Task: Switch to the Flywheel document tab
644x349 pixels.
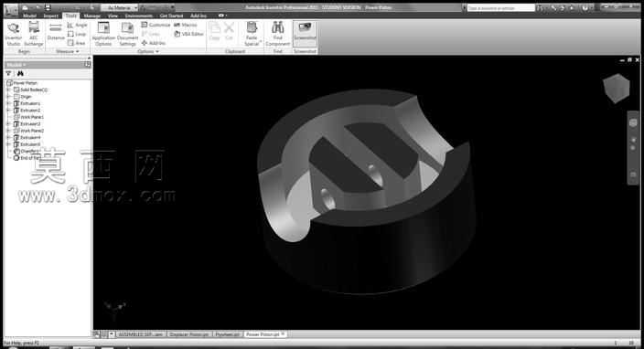Action: pos(228,334)
